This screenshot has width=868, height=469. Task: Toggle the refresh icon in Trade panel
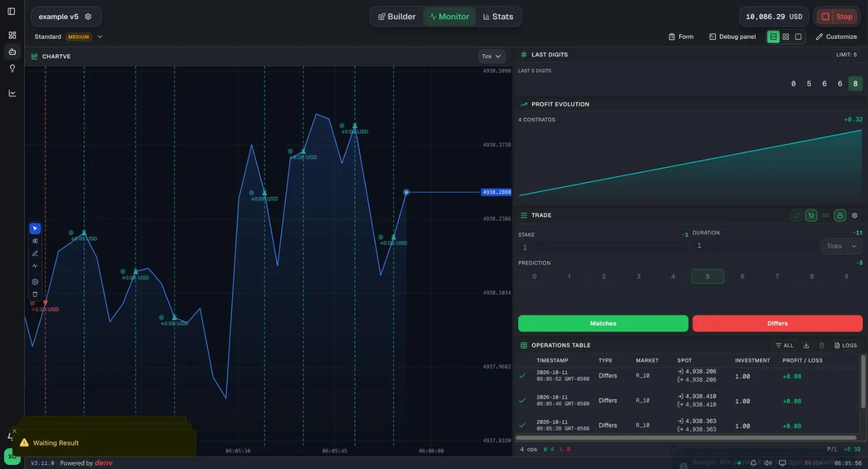[x=796, y=215]
